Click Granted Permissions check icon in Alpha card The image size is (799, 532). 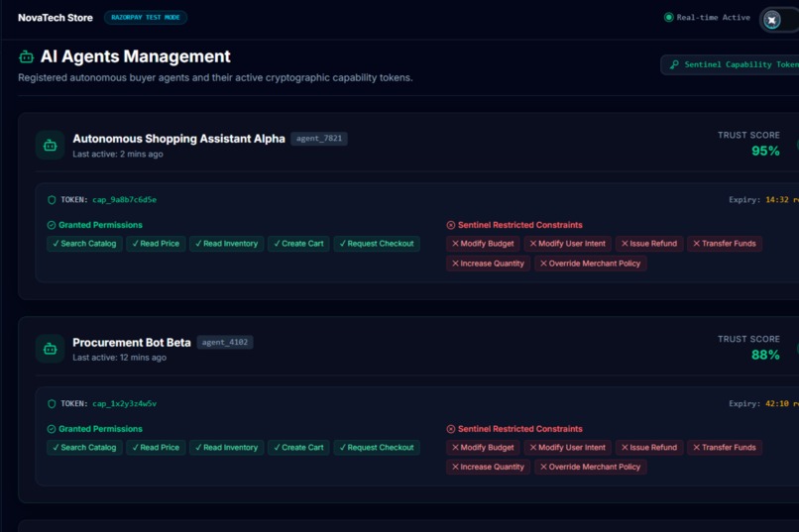[x=51, y=225]
